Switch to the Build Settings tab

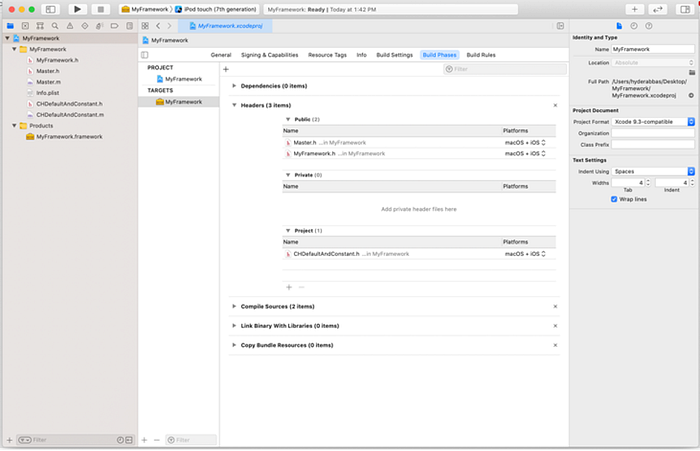point(395,55)
